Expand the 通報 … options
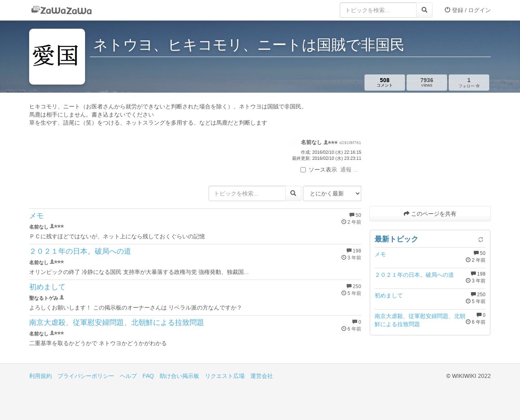 [x=349, y=170]
